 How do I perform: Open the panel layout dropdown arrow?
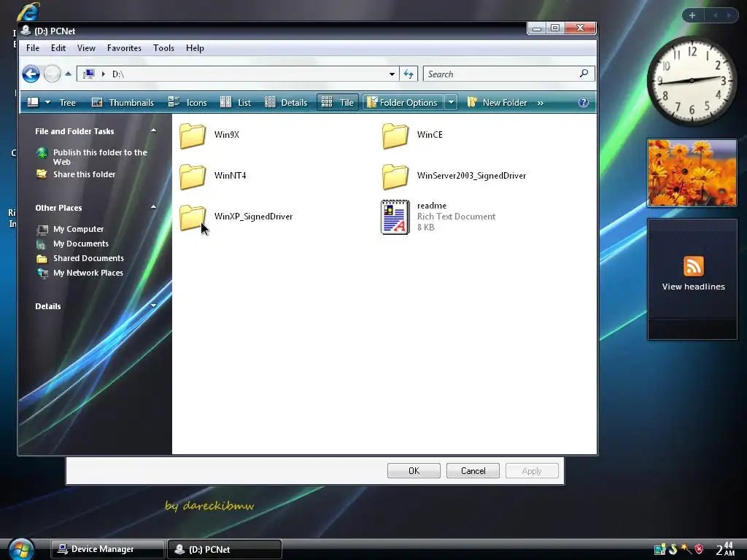tap(47, 102)
